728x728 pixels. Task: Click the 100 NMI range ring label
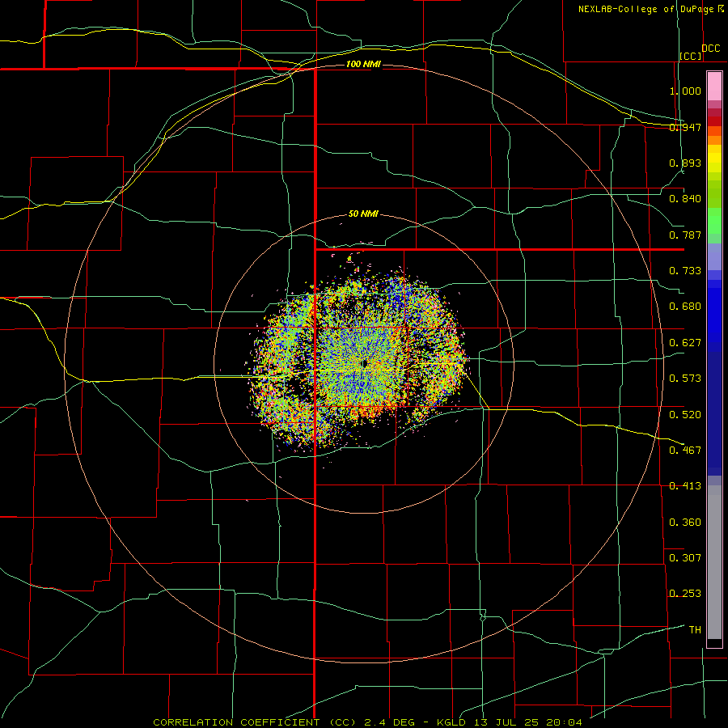click(x=363, y=64)
